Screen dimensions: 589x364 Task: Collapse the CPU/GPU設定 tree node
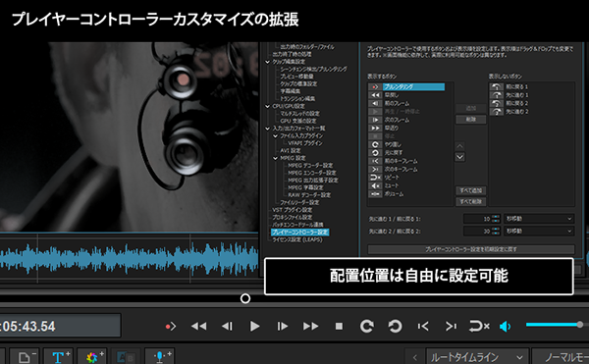267,106
